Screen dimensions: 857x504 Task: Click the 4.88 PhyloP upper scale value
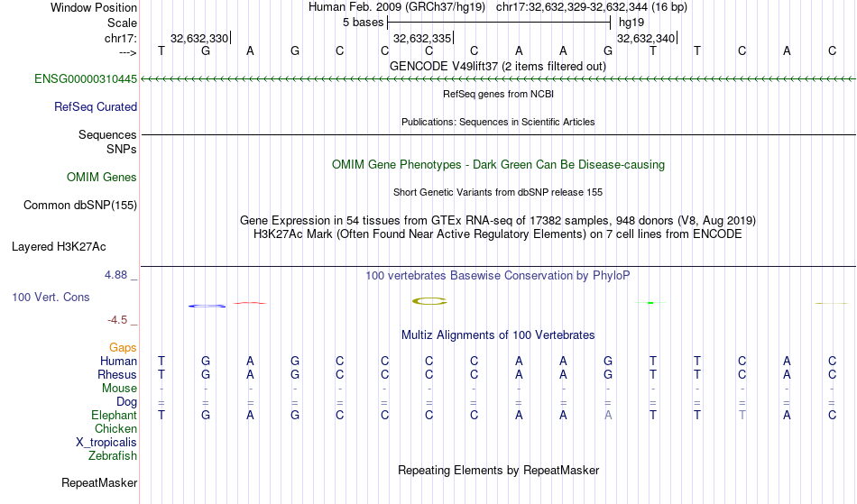tap(115, 275)
